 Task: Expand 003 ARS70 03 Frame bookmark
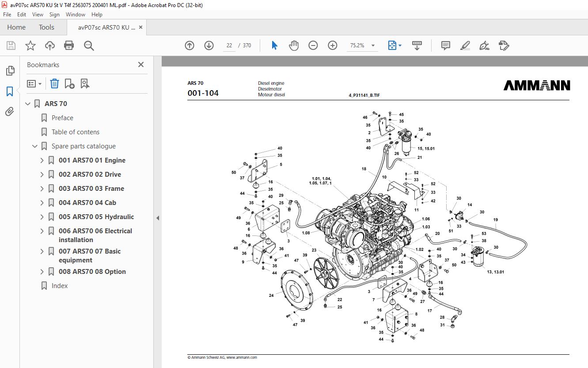[x=42, y=189]
